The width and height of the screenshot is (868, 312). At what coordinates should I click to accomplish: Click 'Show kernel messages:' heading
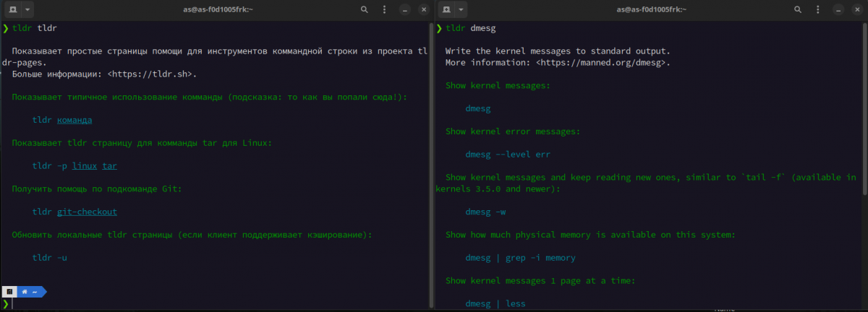pyautogui.click(x=498, y=85)
